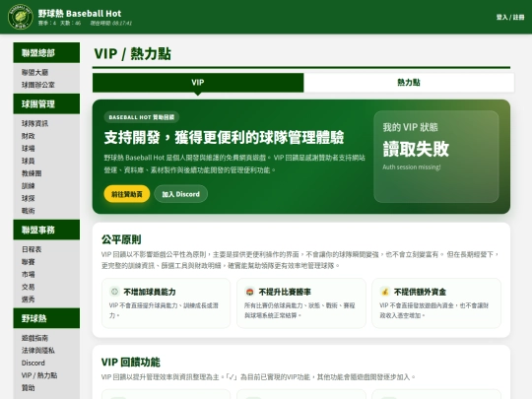532x399 pixels.
Task: Open the 登入 / 註冊 link
Action: tap(510, 17)
